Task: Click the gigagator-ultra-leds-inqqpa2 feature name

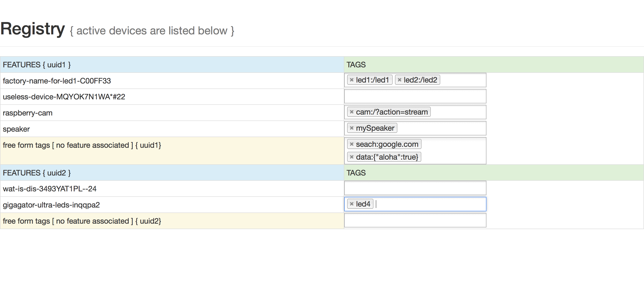Action: 51,205
